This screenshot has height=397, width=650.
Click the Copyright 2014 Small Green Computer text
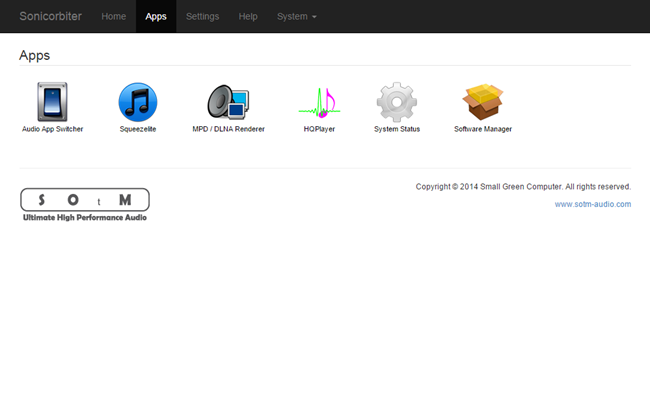tap(523, 187)
